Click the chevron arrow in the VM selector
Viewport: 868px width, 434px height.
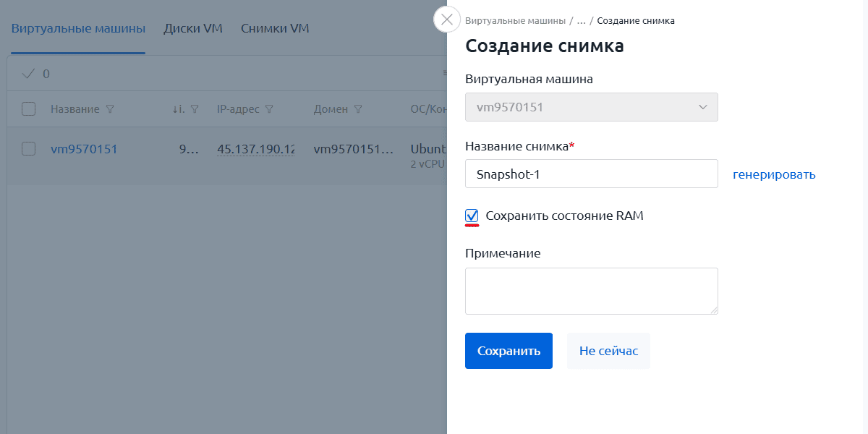pyautogui.click(x=703, y=107)
